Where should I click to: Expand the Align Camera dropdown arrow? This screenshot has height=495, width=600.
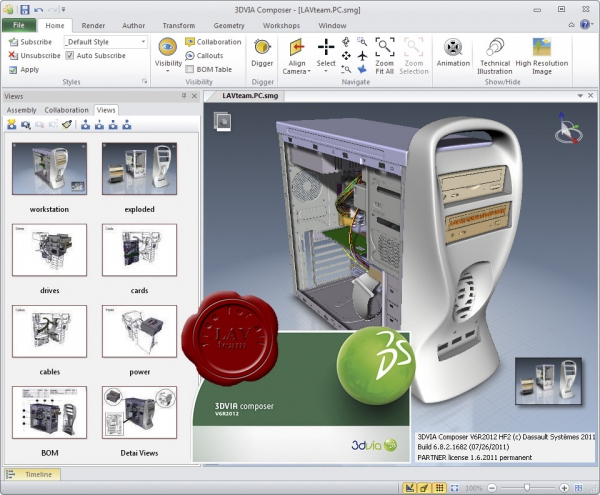[x=309, y=72]
